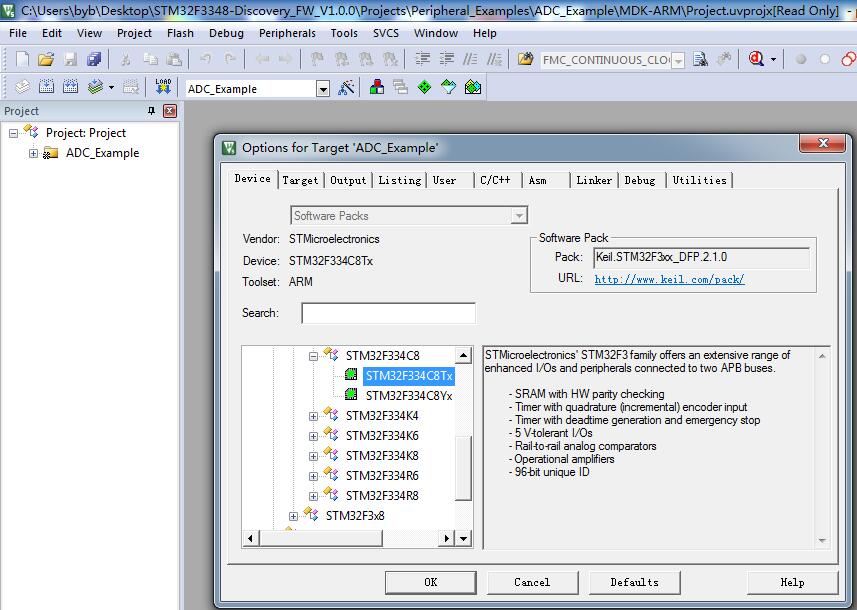Click the Batch Build icon
857x610 pixels.
[95, 87]
